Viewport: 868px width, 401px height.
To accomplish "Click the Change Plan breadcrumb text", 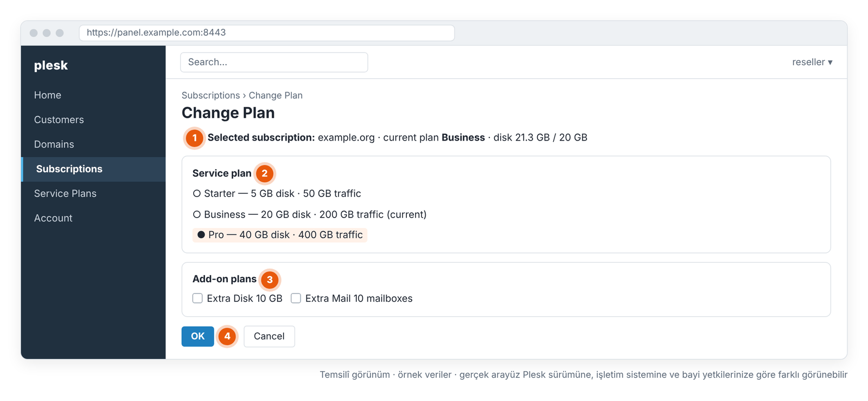I will click(x=276, y=96).
